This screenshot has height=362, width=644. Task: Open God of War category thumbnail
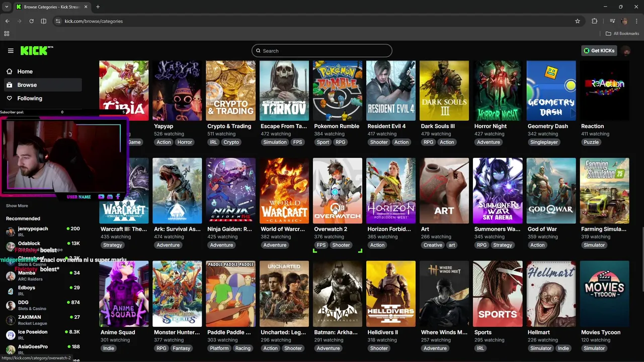551,191
